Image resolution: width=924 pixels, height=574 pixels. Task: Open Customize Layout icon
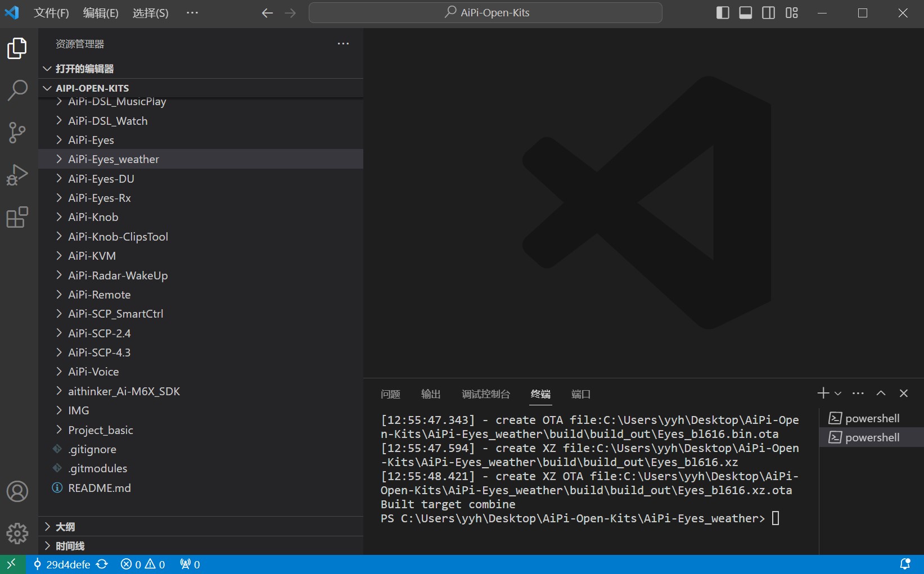(x=792, y=13)
